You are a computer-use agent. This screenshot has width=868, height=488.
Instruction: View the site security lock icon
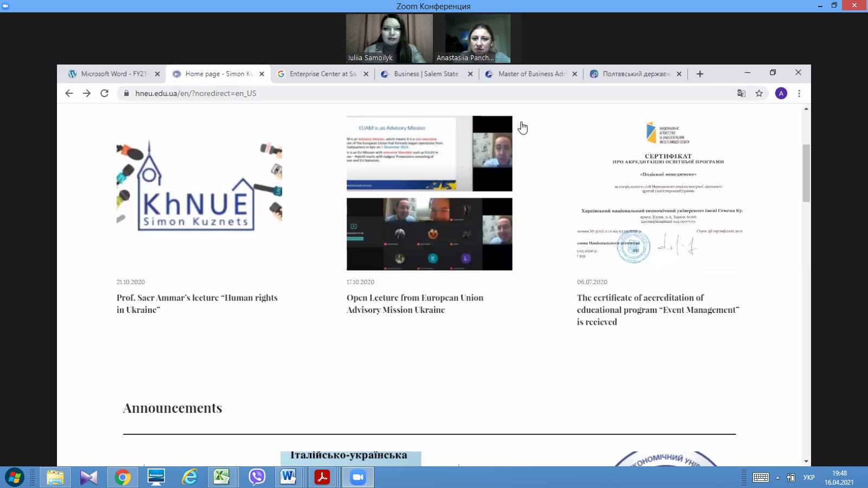126,93
